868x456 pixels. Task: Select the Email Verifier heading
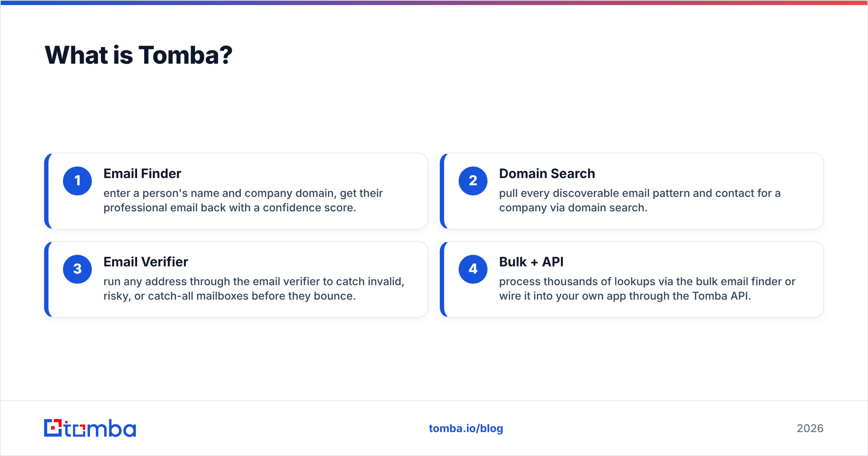[146, 262]
